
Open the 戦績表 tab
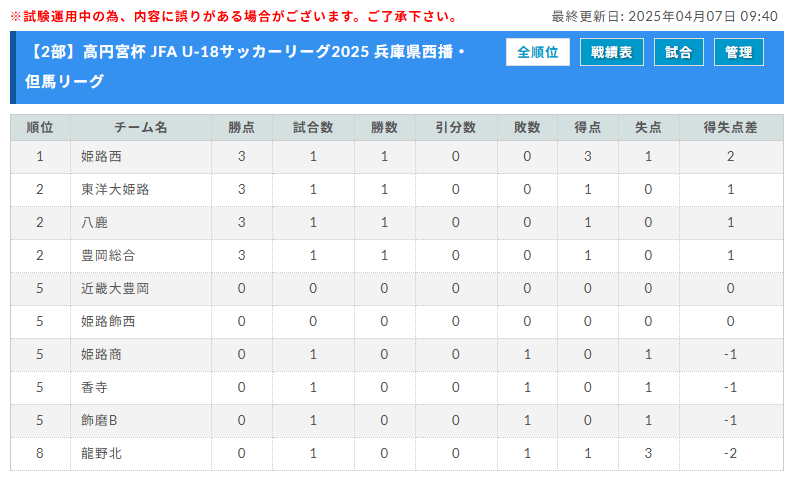(611, 52)
